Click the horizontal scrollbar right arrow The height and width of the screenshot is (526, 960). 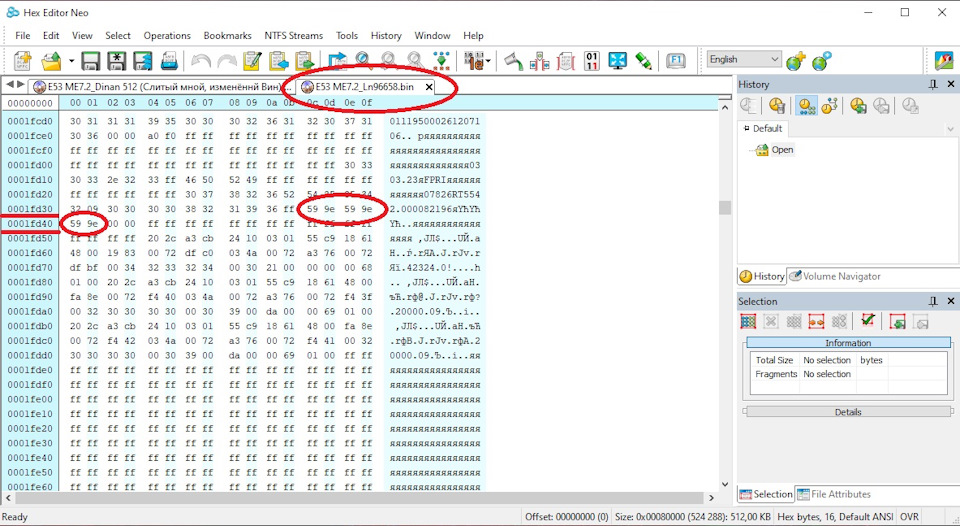711,498
